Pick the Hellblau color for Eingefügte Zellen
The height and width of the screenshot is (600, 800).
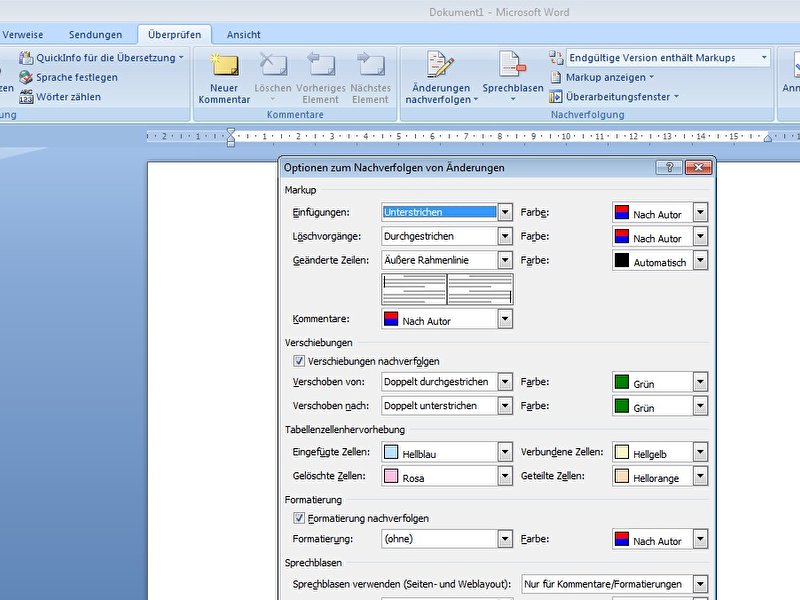[440, 453]
